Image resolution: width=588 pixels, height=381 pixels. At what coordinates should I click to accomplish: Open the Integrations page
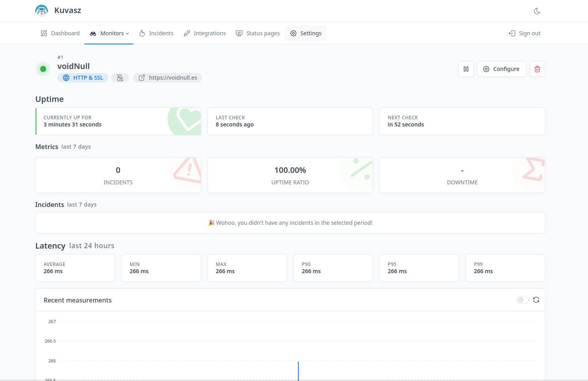point(205,33)
